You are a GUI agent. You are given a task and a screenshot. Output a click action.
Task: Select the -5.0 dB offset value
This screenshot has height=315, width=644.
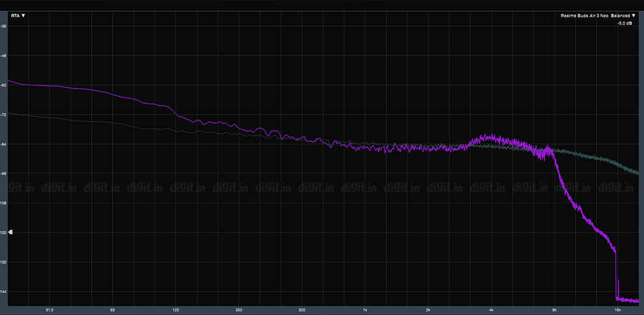624,23
